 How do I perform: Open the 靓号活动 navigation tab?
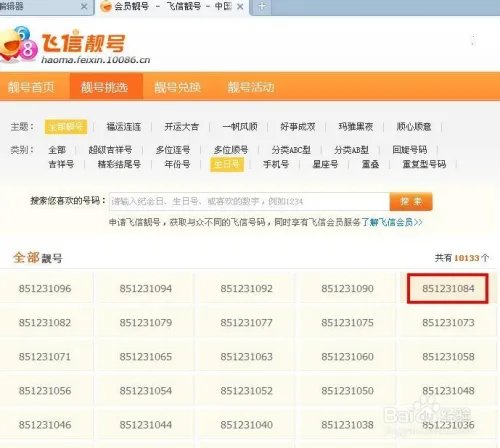(251, 87)
